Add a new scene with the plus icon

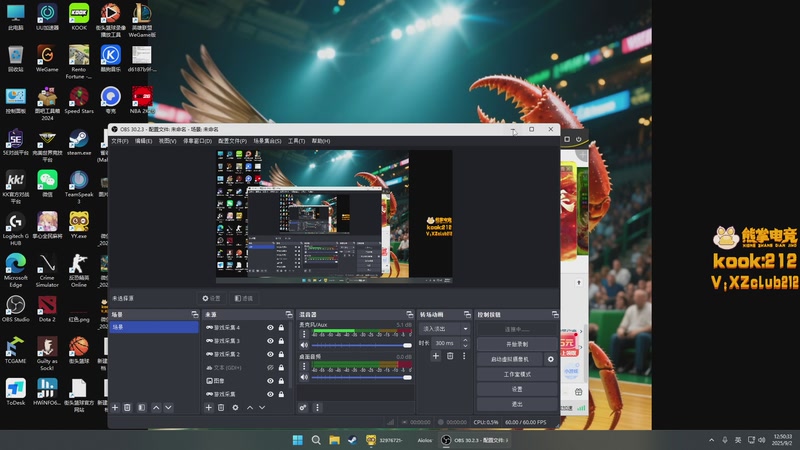pyautogui.click(x=115, y=408)
